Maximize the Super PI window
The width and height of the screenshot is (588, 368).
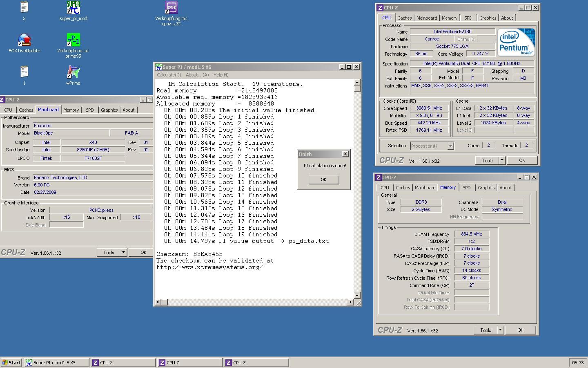pos(349,67)
